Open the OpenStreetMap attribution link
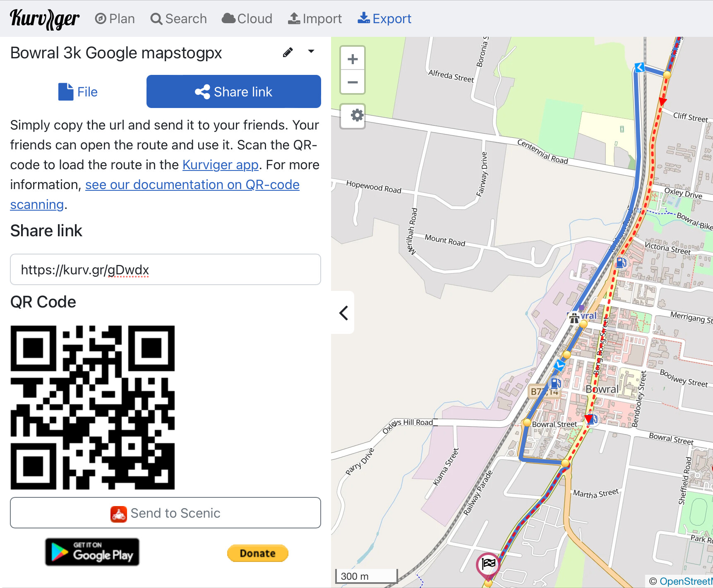Viewport: 713px width, 588px height. (686, 581)
